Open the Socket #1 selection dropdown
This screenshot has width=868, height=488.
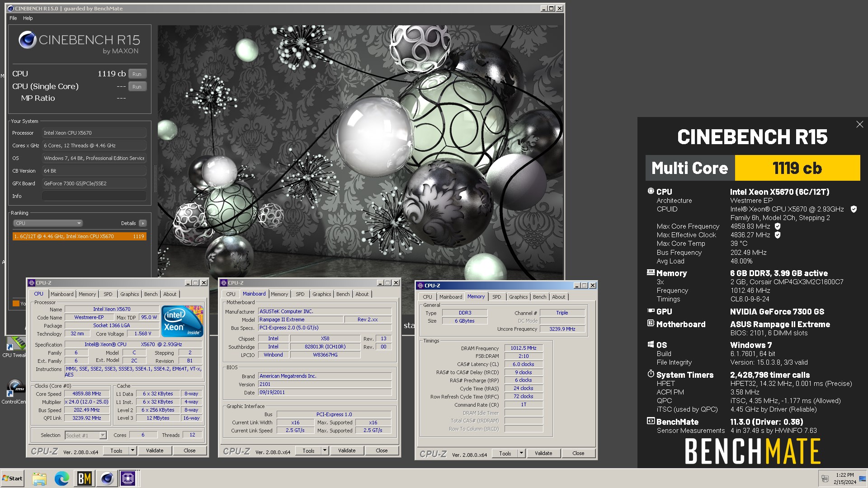coord(85,435)
